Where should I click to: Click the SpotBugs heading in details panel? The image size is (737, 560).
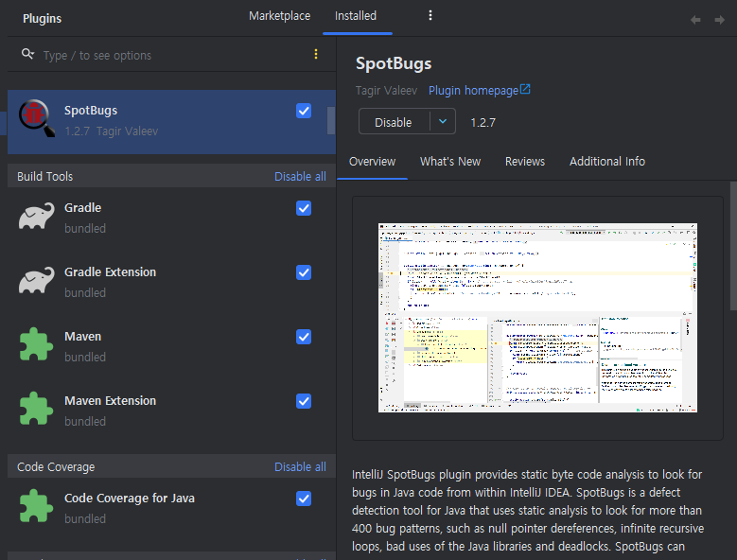coord(394,64)
